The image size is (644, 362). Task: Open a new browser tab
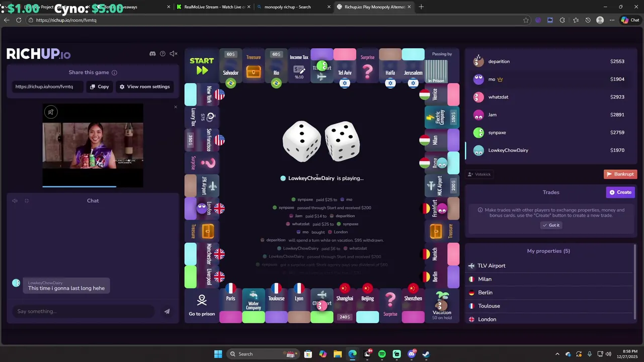421,7
